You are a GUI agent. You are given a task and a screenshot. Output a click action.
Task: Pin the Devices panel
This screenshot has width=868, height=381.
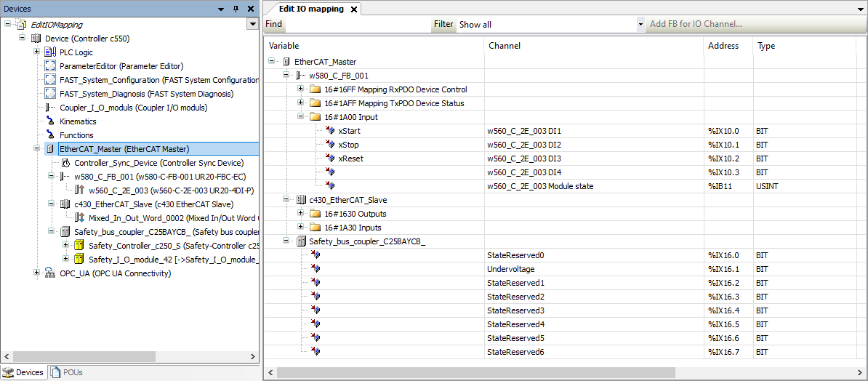pos(236,9)
